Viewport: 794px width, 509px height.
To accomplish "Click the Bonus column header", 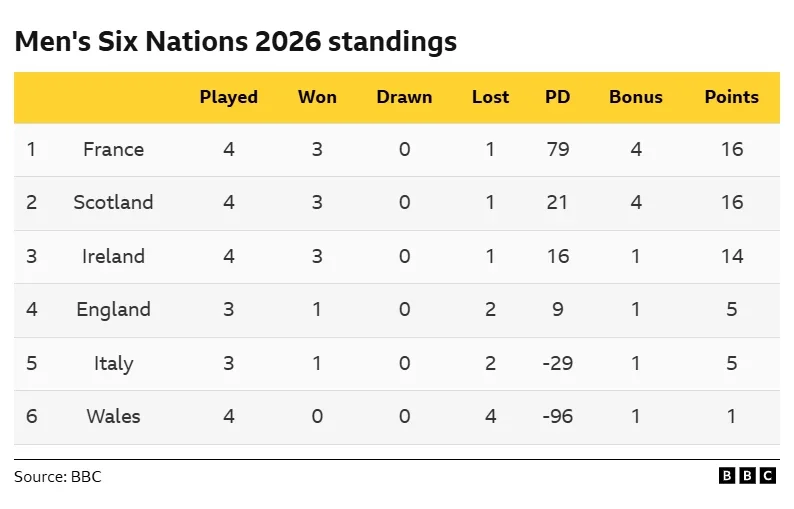I will (636, 97).
